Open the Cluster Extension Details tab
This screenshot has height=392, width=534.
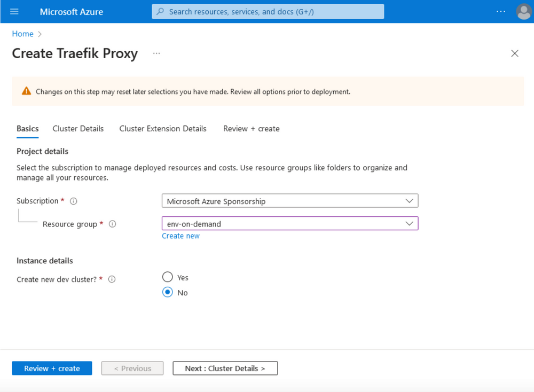click(162, 129)
